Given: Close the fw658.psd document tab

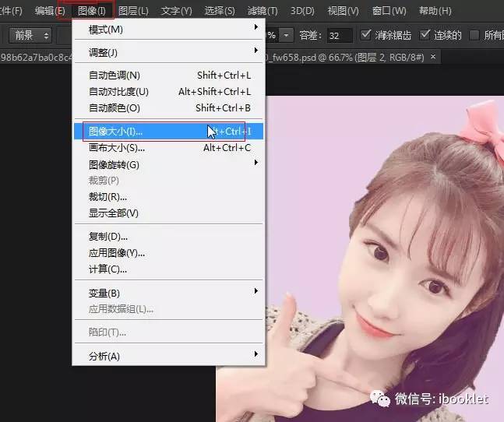Looking at the screenshot, I should click(x=433, y=57).
